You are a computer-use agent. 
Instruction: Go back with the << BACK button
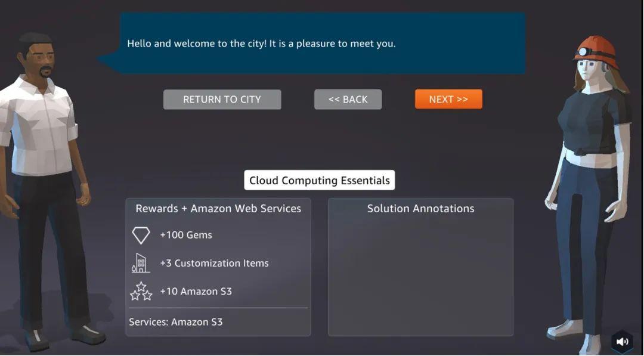tap(348, 100)
